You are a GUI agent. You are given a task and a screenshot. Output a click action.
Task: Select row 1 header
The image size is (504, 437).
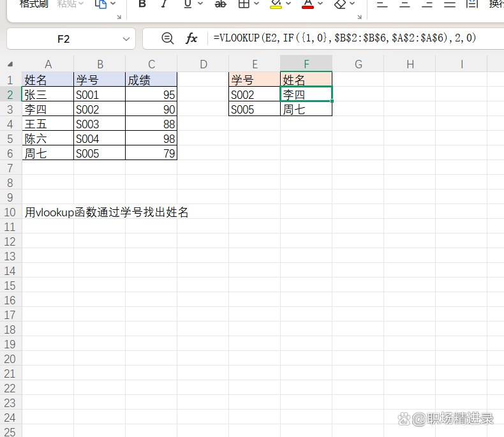coord(10,80)
